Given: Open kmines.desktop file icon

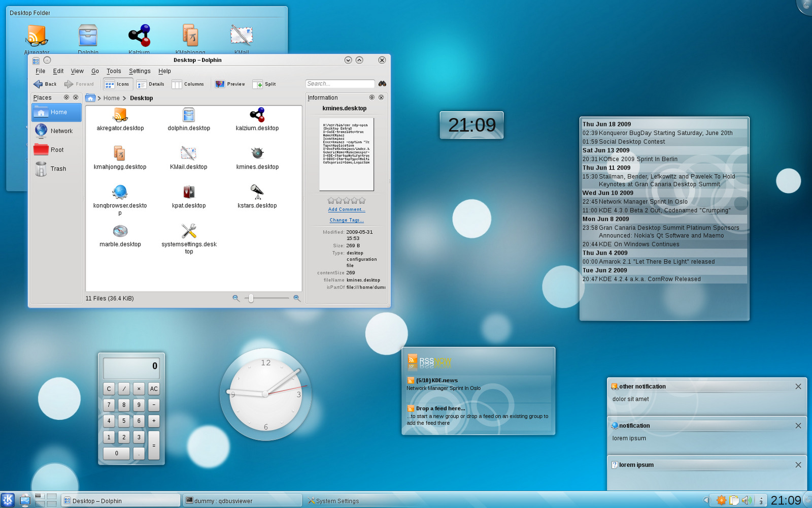Looking at the screenshot, I should pyautogui.click(x=257, y=153).
